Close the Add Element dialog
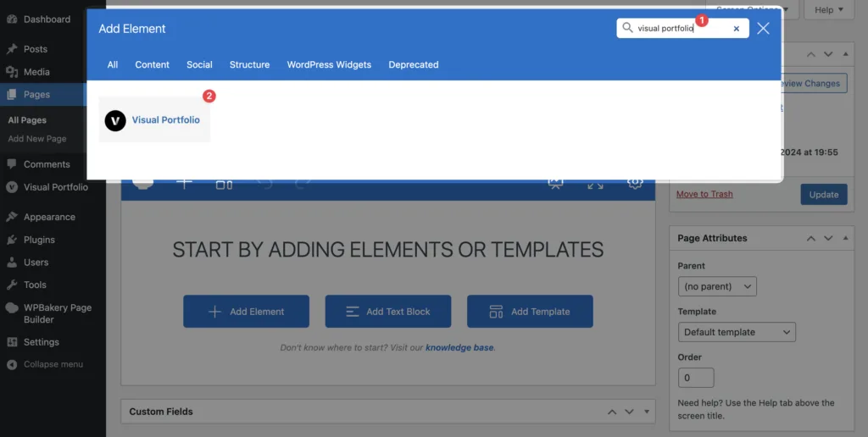868x437 pixels. [x=763, y=28]
